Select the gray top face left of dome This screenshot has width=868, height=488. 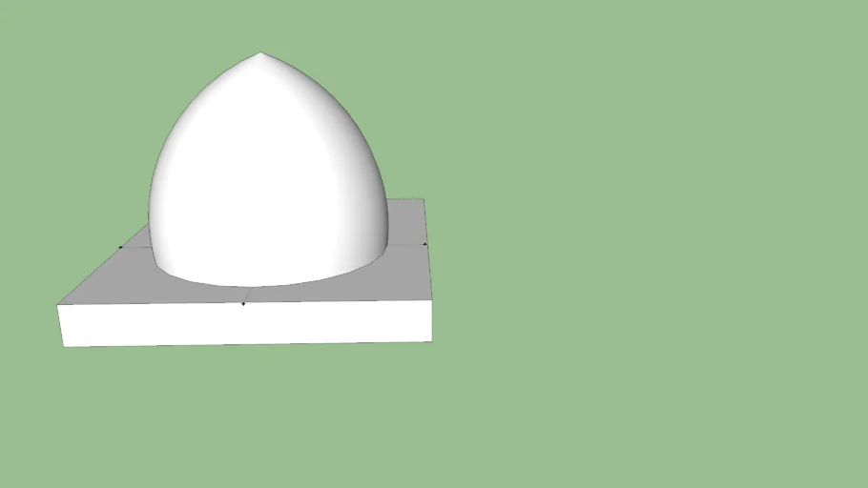pyautogui.click(x=114, y=276)
